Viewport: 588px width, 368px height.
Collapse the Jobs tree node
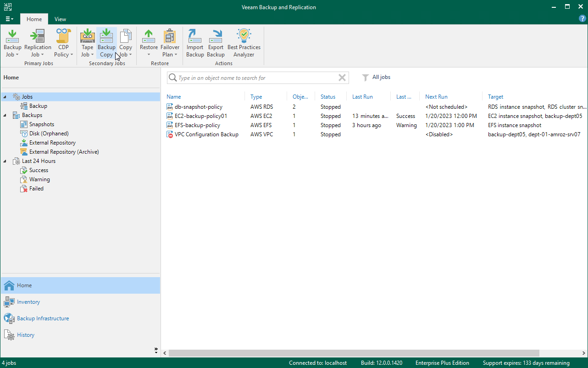pyautogui.click(x=5, y=97)
